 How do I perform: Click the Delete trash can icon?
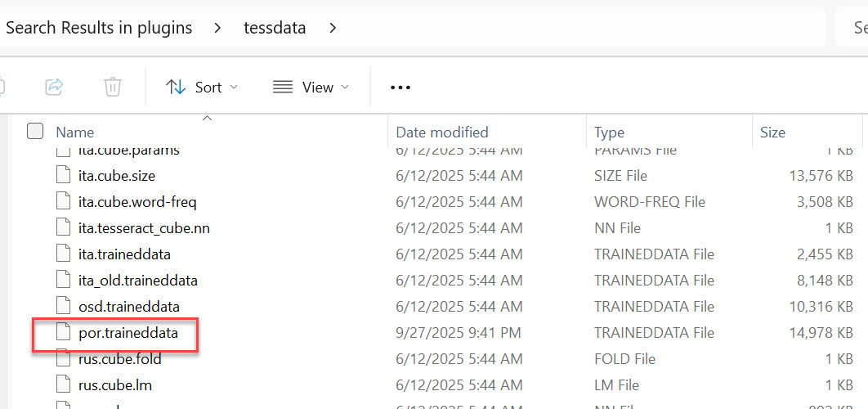(113, 87)
